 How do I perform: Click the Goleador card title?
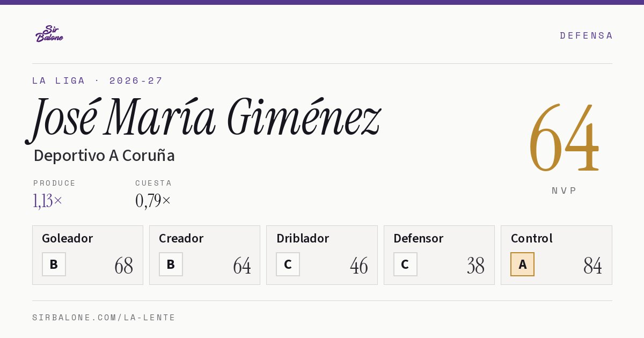point(68,238)
